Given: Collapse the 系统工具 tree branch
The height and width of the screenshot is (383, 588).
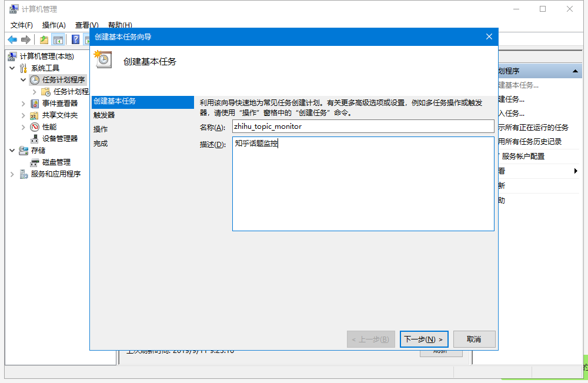Looking at the screenshot, I should [12, 68].
